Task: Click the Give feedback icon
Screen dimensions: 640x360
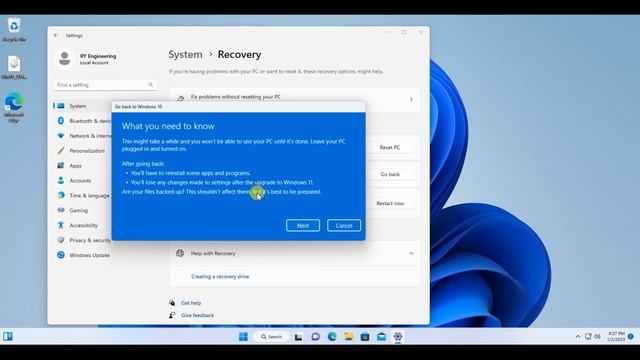Action: pos(172,315)
